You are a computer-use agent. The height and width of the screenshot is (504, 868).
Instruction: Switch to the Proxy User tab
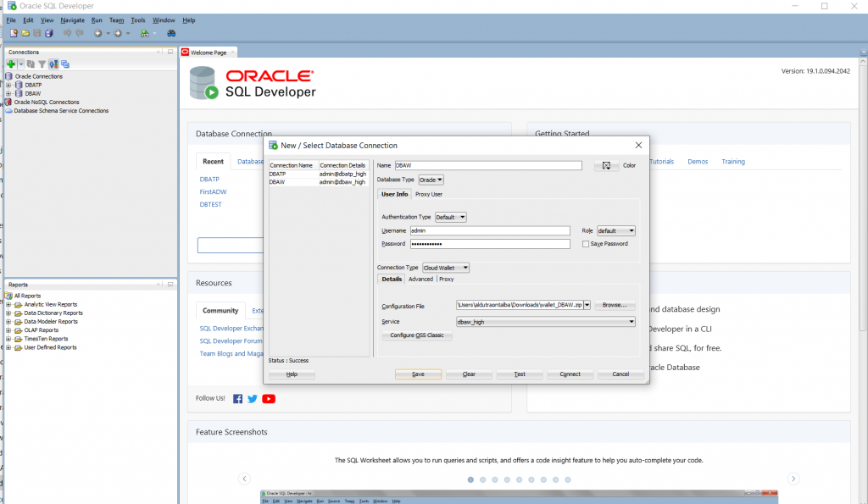click(428, 194)
